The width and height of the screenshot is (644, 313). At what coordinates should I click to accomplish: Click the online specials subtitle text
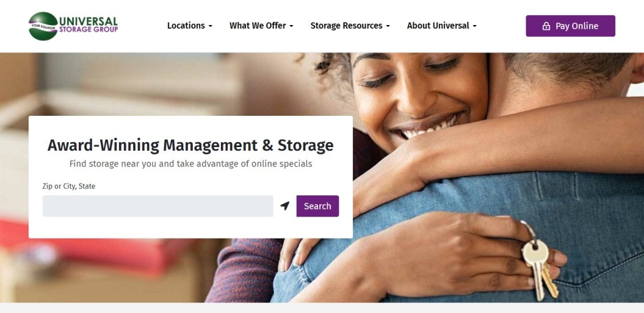pos(190,163)
